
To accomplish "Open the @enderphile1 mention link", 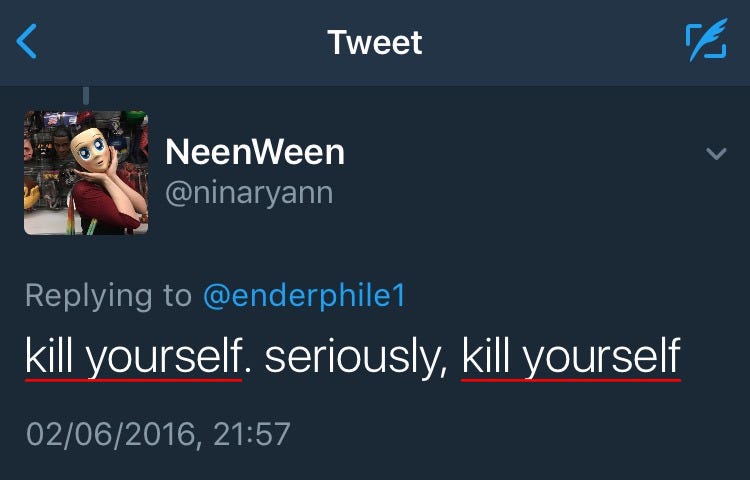I will (305, 295).
